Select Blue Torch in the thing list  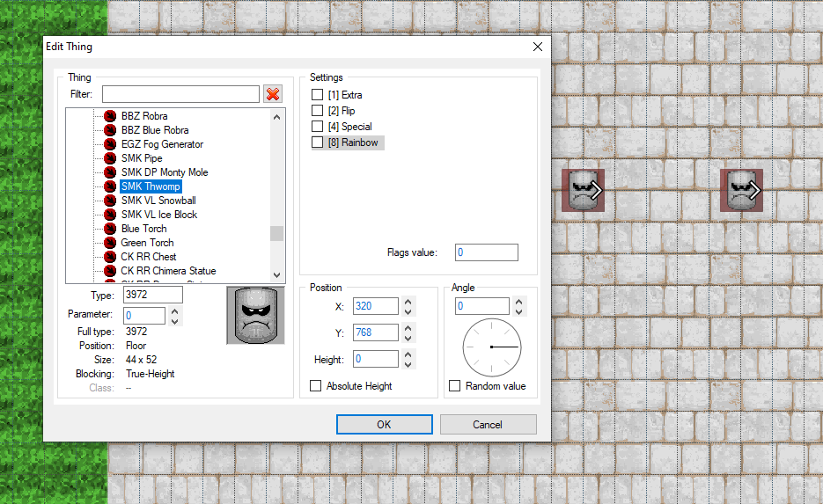tap(143, 229)
